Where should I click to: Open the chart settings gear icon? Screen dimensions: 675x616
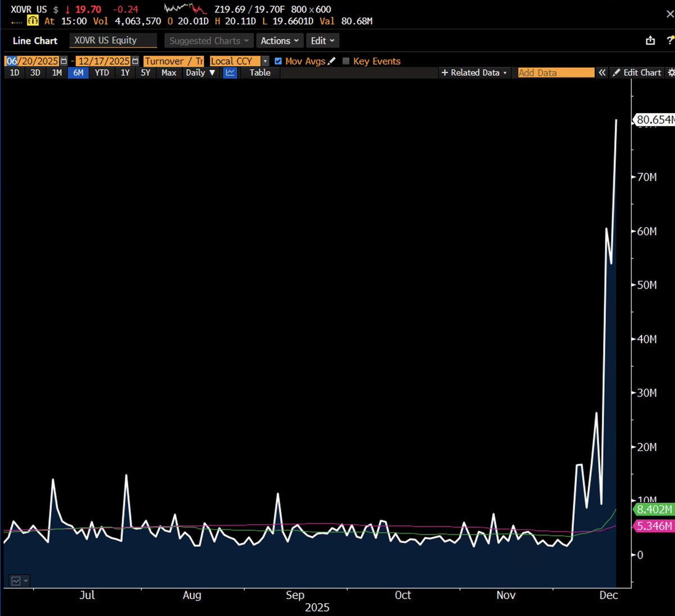pyautogui.click(x=670, y=73)
